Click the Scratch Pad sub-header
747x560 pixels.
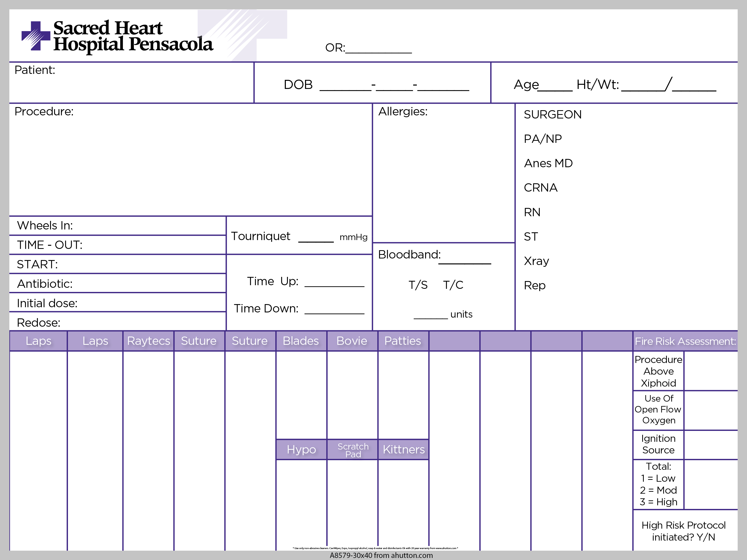[352, 450]
